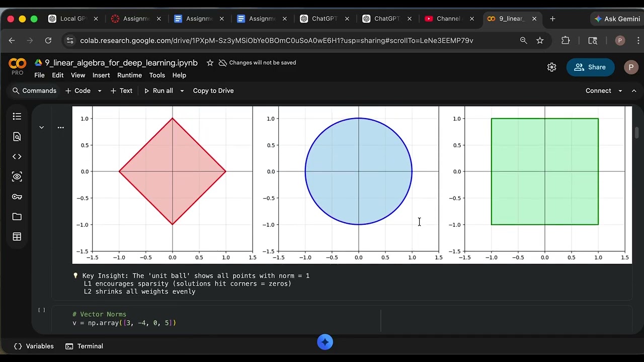Open the Tools menu
This screenshot has height=362, width=644.
click(x=157, y=75)
